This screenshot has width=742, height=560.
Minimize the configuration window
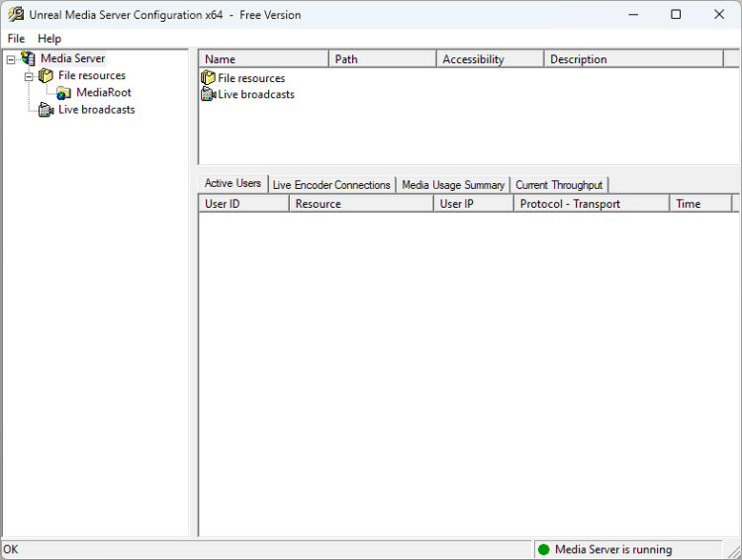633,15
